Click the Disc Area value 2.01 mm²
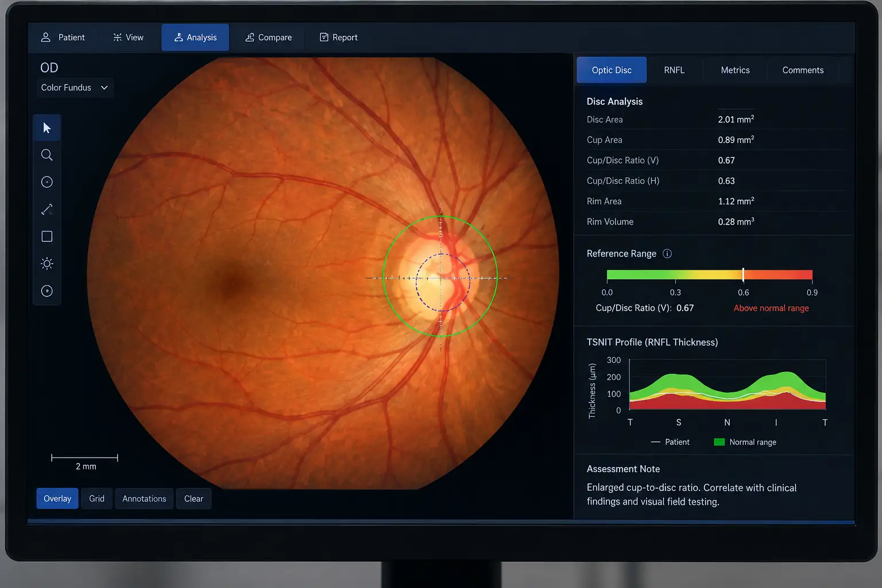This screenshot has height=588, width=882. 736,119
